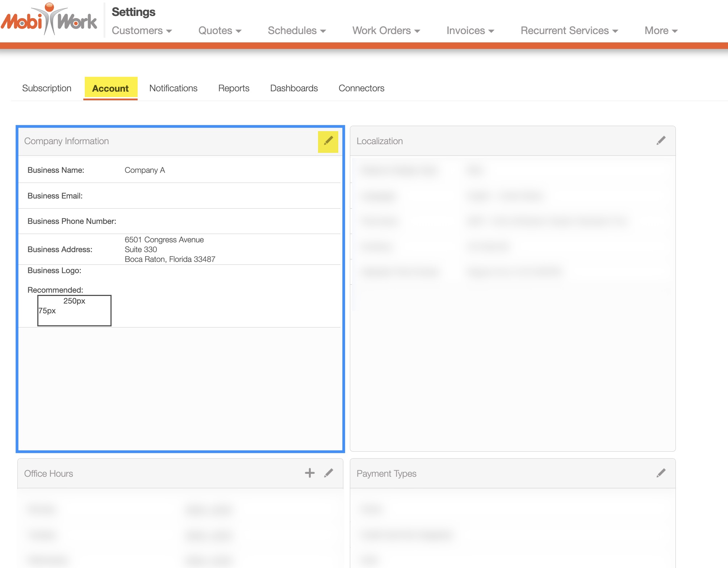Expand the Schedules menu
728x568 pixels.
click(297, 31)
